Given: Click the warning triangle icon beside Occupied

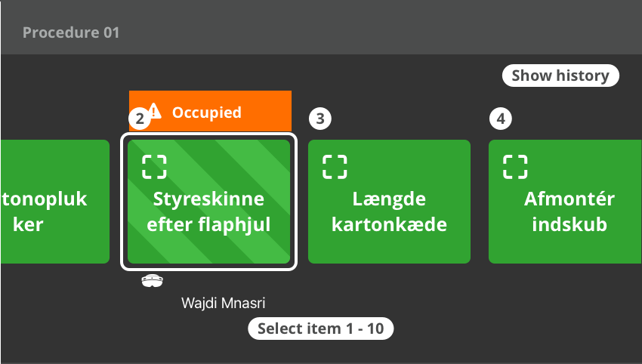Looking at the screenshot, I should [x=155, y=112].
